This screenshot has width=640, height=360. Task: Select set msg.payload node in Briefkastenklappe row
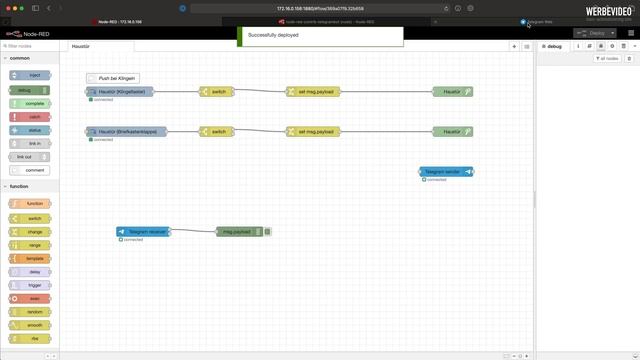pyautogui.click(x=313, y=132)
